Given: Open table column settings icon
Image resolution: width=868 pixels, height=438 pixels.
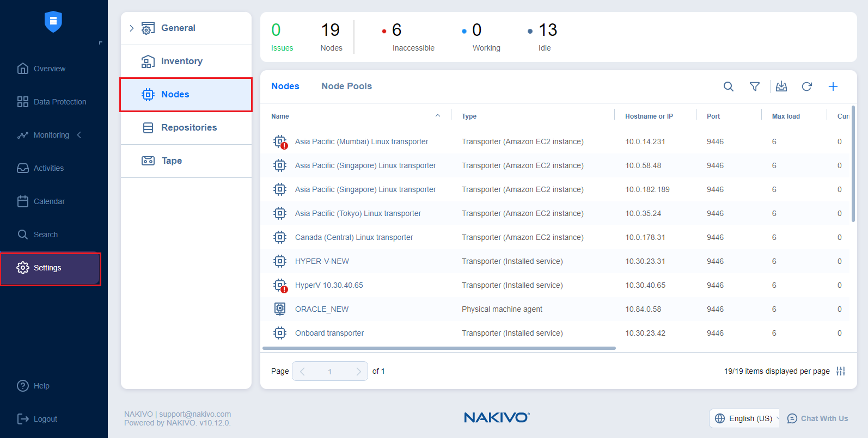Looking at the screenshot, I should (x=841, y=371).
